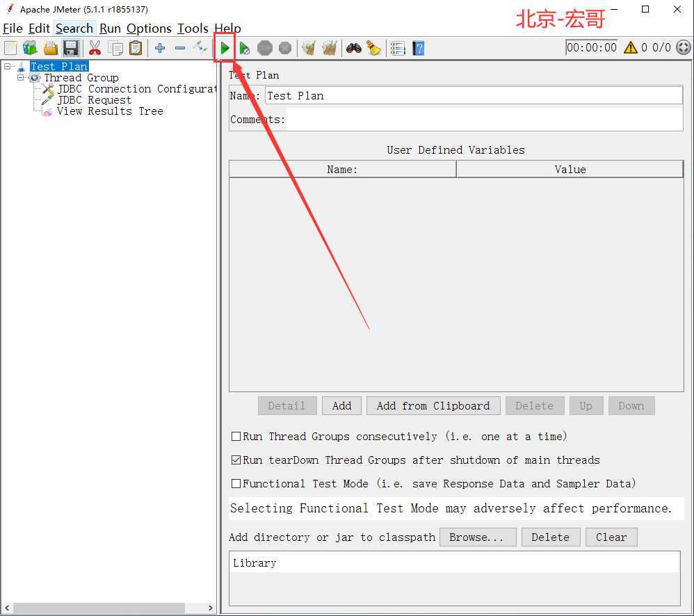Click the Stop test icon
This screenshot has width=694, height=616.
(265, 48)
